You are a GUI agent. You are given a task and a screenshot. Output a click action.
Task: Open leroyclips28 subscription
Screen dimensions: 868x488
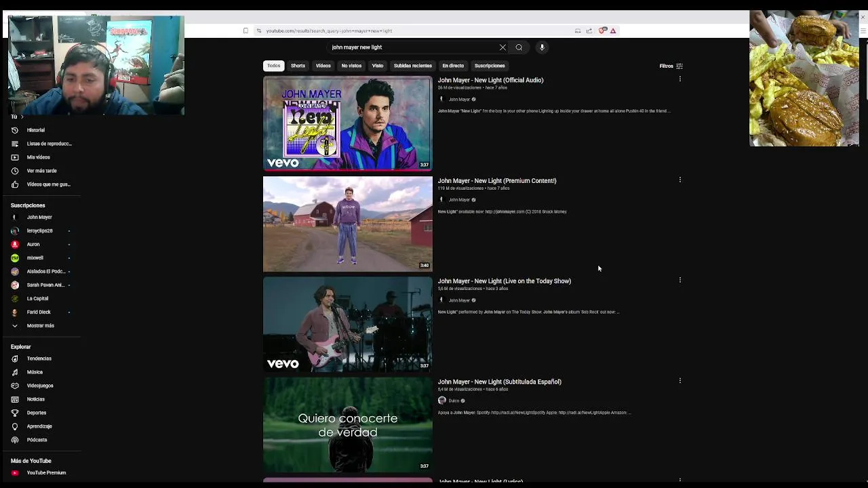[x=41, y=231]
